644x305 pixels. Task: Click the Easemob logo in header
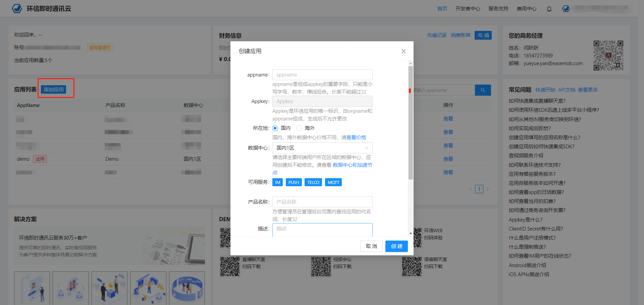click(x=17, y=9)
